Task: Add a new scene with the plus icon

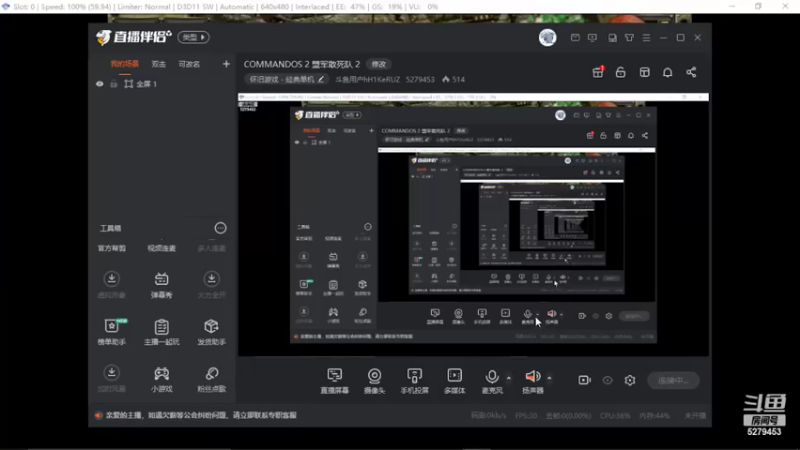Action: click(226, 64)
